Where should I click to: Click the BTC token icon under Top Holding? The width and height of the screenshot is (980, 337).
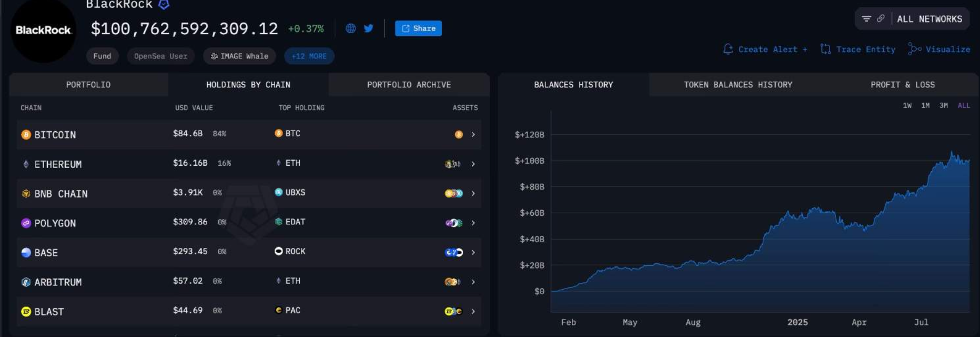coord(279,133)
